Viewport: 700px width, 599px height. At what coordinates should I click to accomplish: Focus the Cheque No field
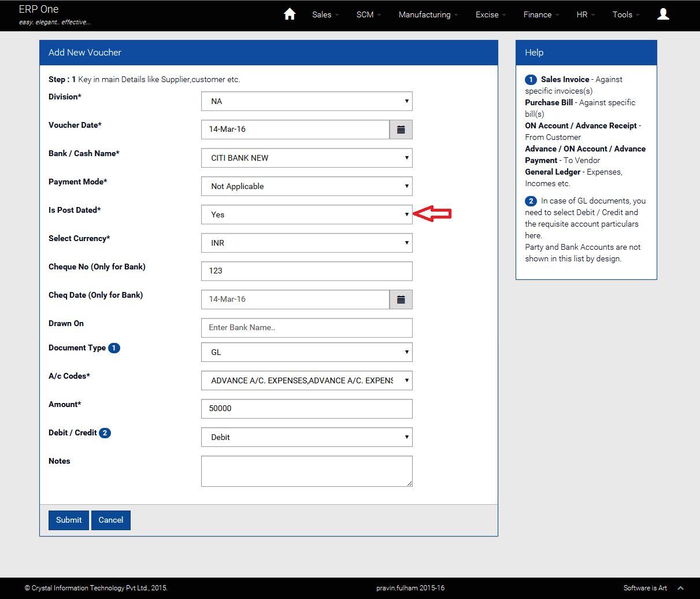click(307, 271)
